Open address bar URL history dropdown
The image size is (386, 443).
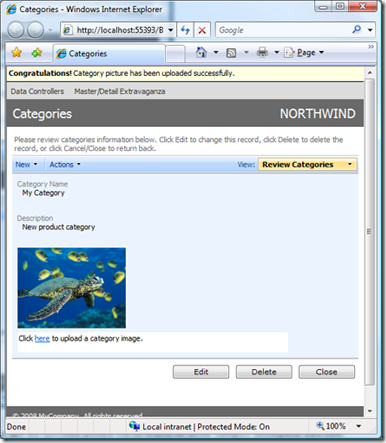pos(171,30)
